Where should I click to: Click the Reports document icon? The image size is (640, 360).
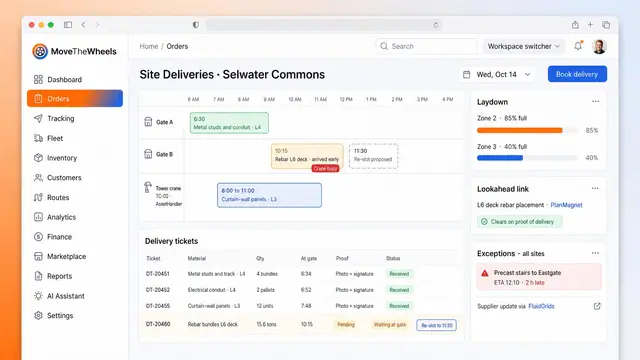tap(38, 276)
